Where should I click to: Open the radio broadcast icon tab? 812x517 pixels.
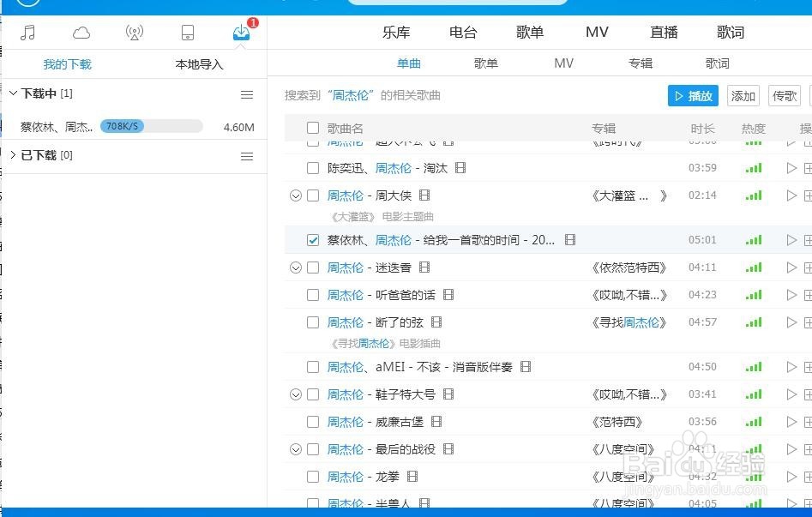tap(135, 33)
